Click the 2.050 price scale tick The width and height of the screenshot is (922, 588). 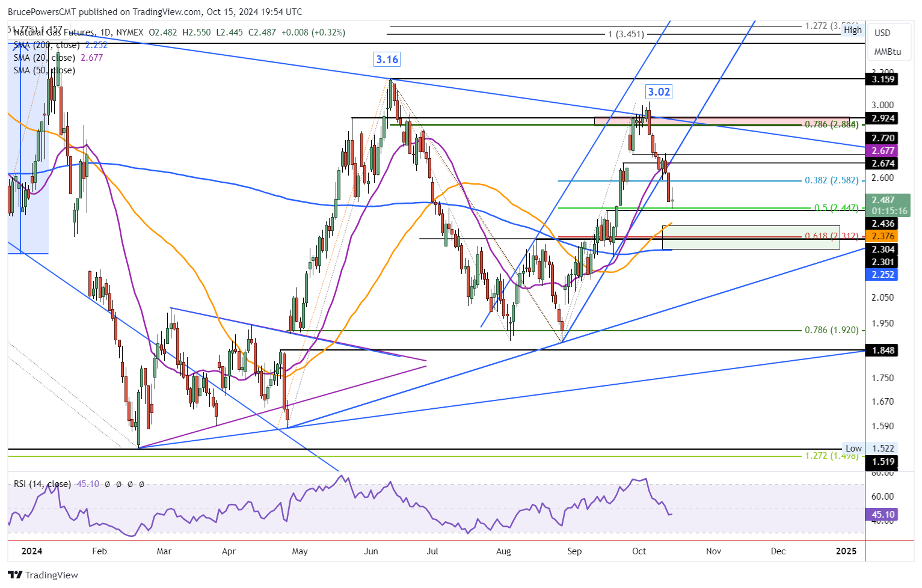click(882, 297)
